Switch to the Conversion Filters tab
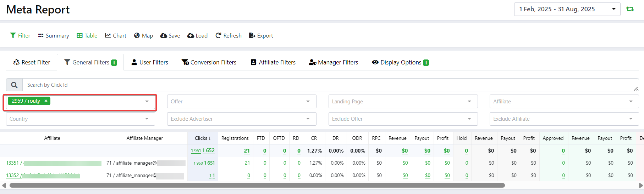 tap(209, 62)
